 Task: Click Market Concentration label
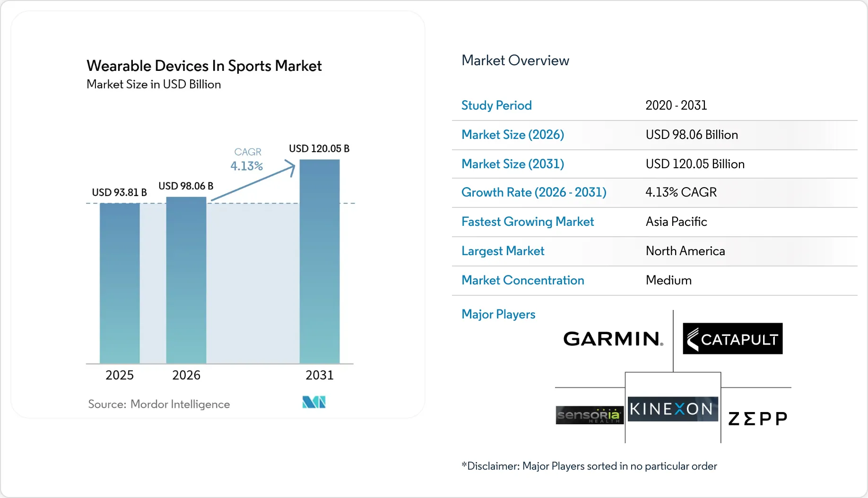pyautogui.click(x=522, y=280)
